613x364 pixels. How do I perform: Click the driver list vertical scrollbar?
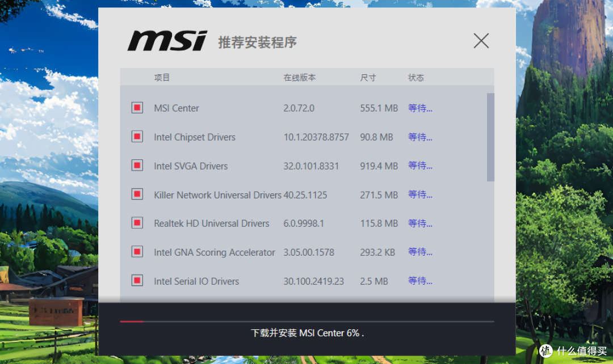(490, 137)
